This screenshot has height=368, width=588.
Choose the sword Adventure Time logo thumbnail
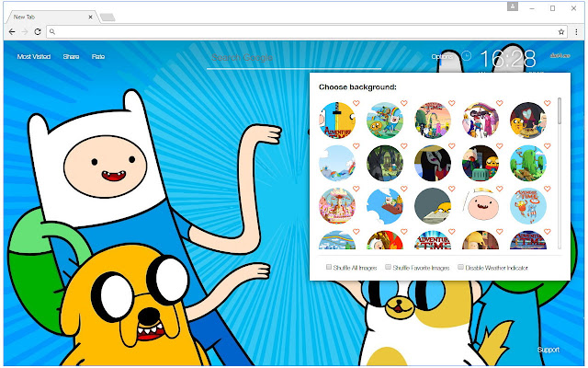click(x=337, y=121)
